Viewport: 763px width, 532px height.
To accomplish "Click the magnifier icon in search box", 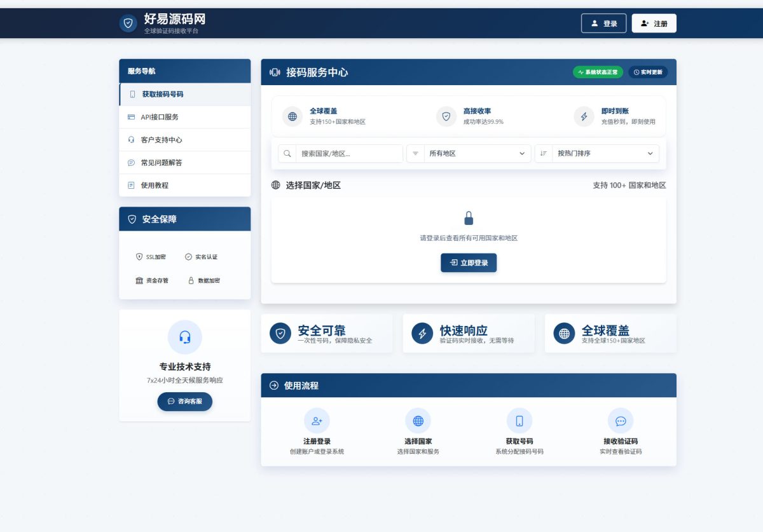I will click(287, 153).
